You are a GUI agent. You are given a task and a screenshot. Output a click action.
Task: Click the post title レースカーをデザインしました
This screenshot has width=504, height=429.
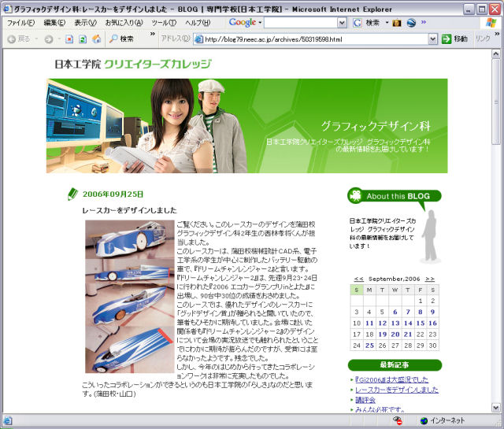click(129, 210)
